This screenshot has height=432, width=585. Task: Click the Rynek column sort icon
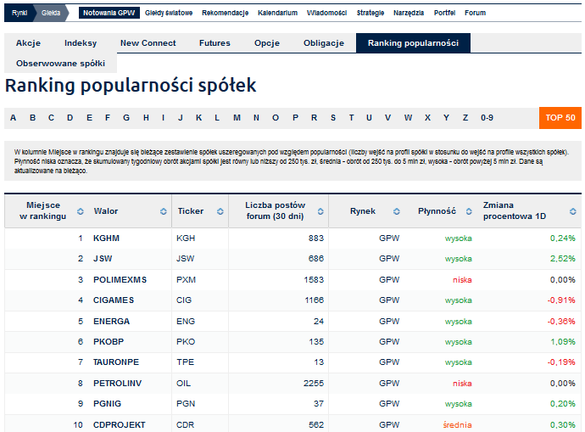coord(397,212)
